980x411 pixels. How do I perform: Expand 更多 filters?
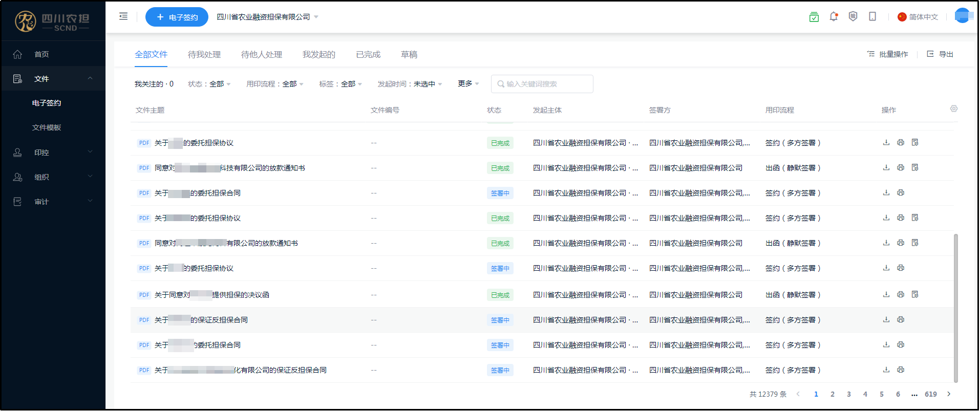click(x=468, y=83)
